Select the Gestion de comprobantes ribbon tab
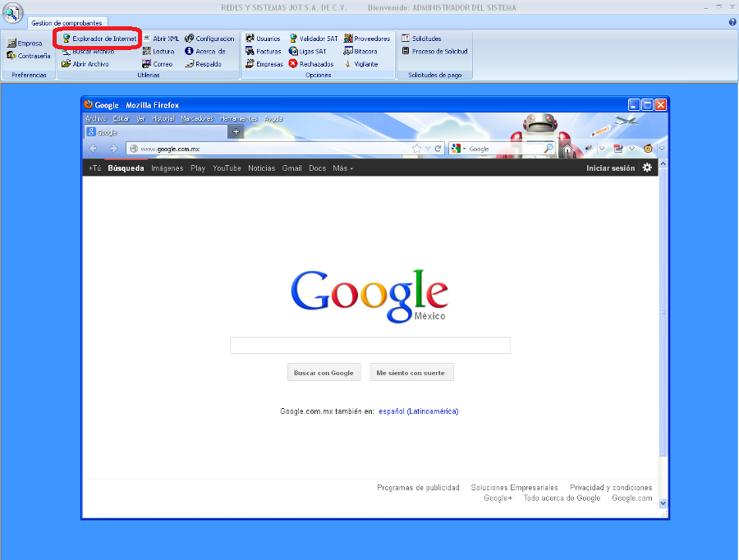 pos(67,23)
